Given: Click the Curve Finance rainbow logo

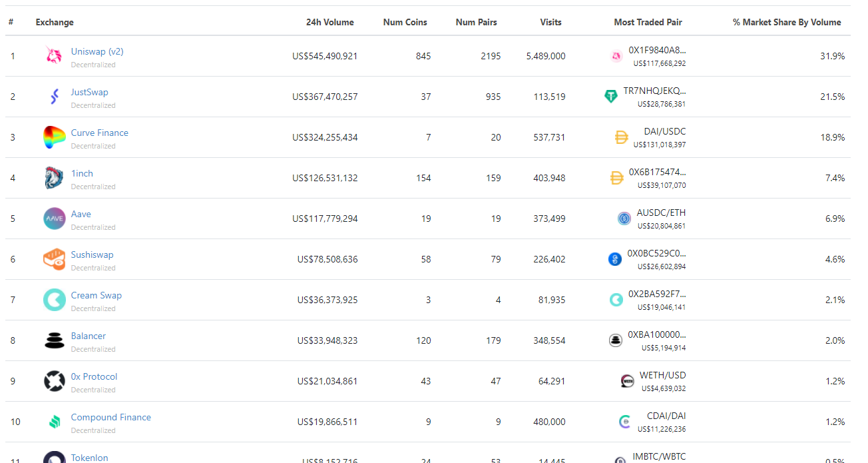Looking at the screenshot, I should pos(54,137).
